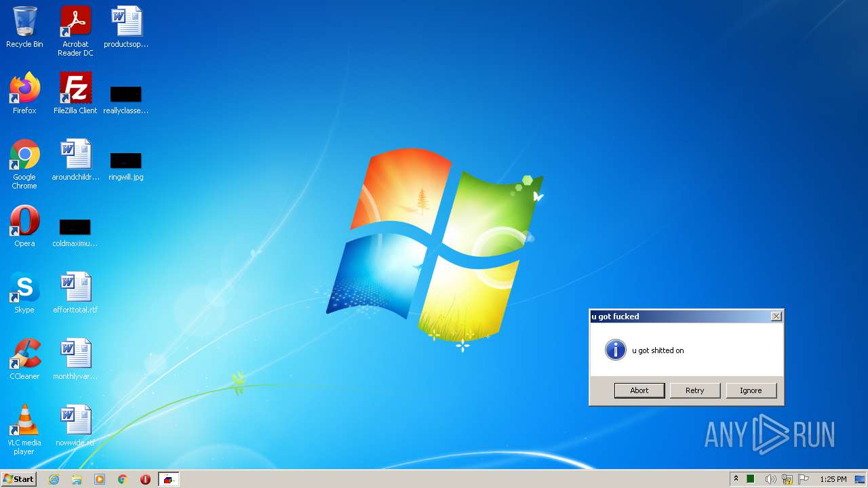Click Abort in the dialog
Viewport: 868px width, 488px height.
pos(639,390)
